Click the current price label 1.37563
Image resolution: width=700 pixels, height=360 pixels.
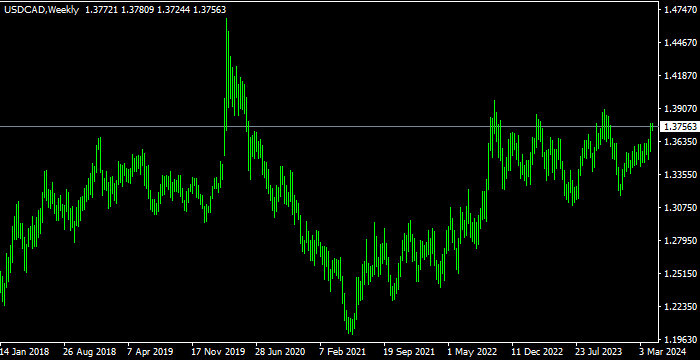point(681,127)
